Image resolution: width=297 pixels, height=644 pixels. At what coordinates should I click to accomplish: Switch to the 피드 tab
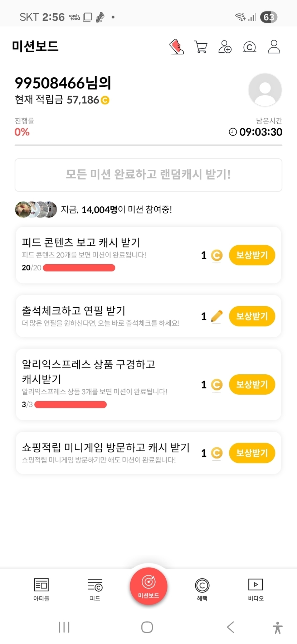click(x=95, y=589)
